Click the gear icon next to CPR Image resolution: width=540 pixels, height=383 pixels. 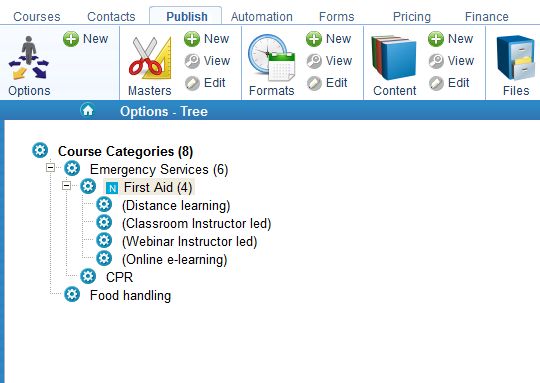[88, 277]
